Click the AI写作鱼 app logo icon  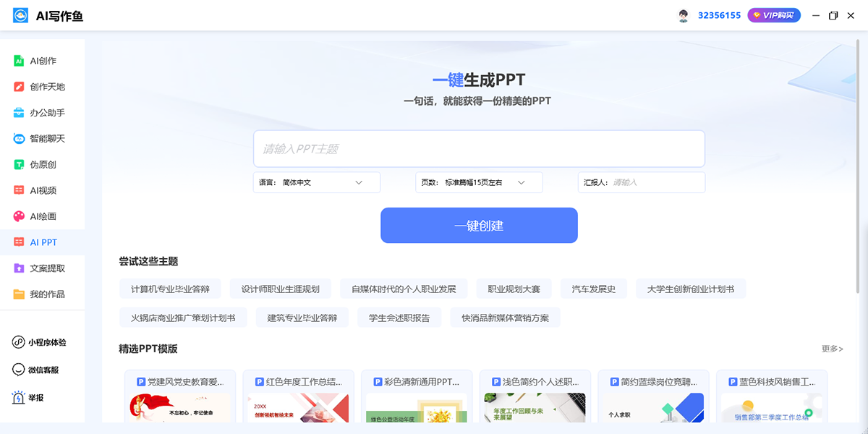pyautogui.click(x=20, y=15)
